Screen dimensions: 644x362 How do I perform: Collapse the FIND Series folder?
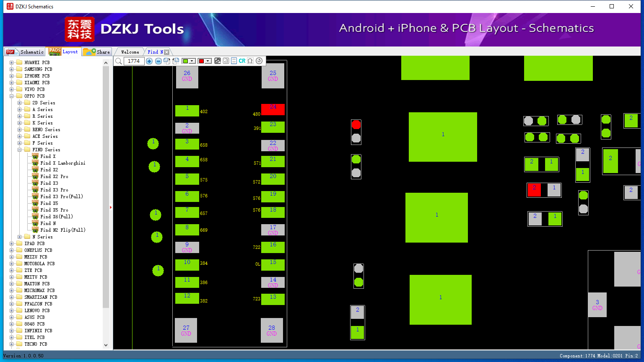20,150
